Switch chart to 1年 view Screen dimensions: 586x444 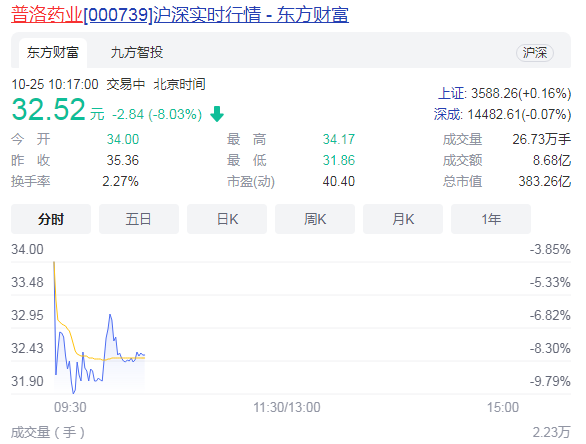coord(491,219)
